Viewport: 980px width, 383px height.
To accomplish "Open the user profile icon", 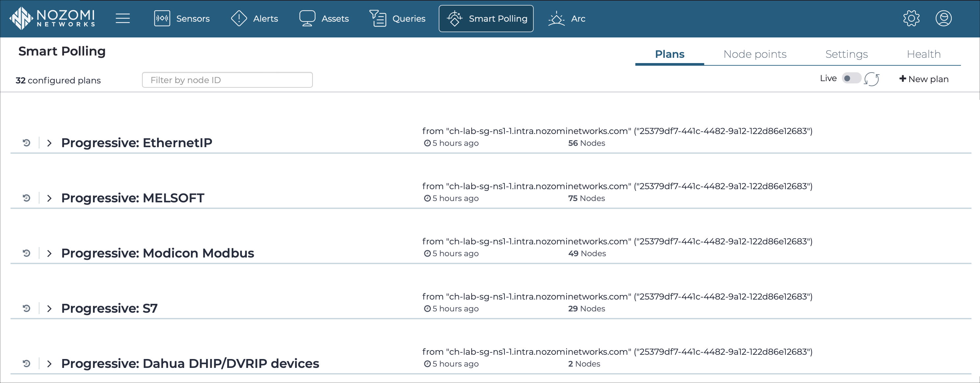I will pos(944,18).
